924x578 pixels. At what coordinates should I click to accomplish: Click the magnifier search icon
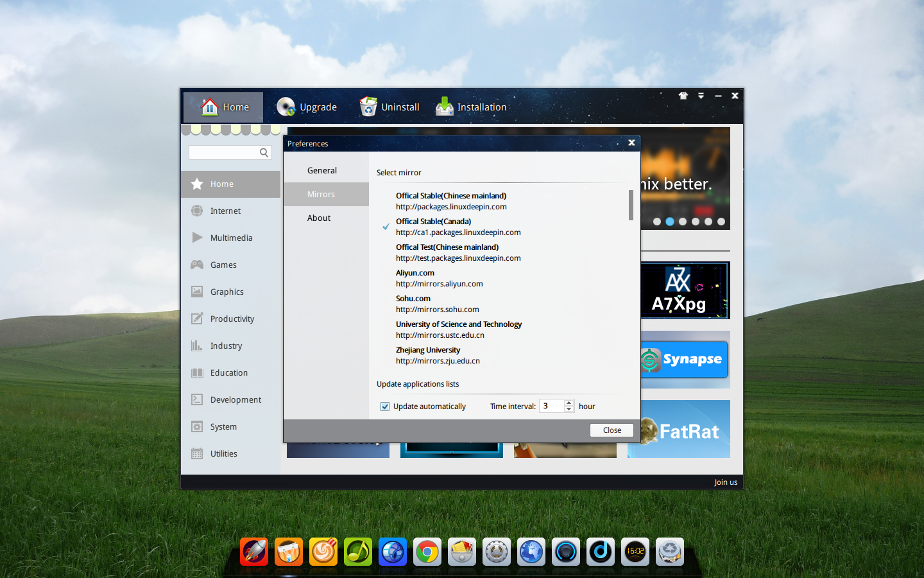[x=264, y=152]
